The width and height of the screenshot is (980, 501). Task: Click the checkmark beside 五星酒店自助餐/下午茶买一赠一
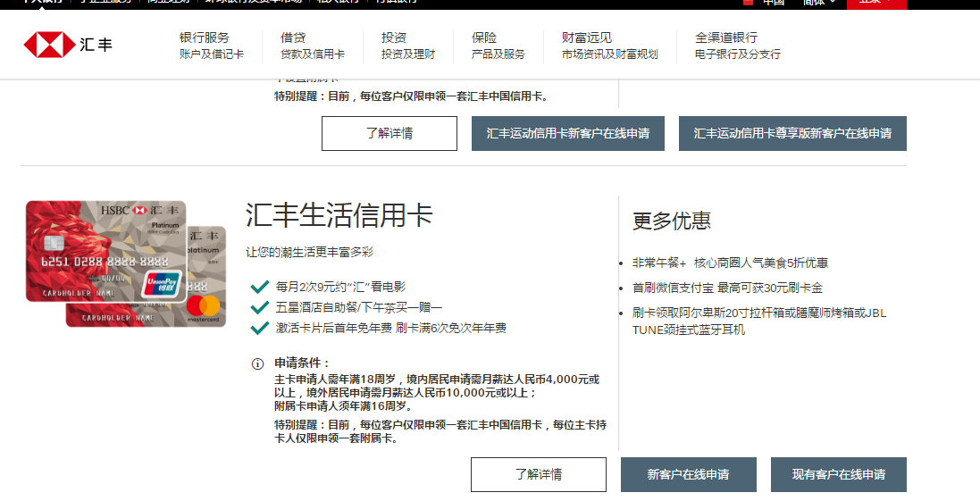coord(259,307)
